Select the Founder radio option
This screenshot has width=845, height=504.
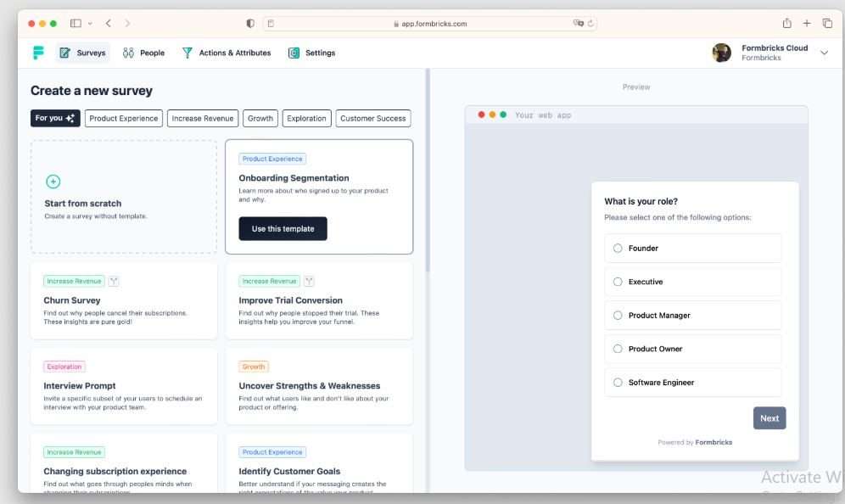618,248
